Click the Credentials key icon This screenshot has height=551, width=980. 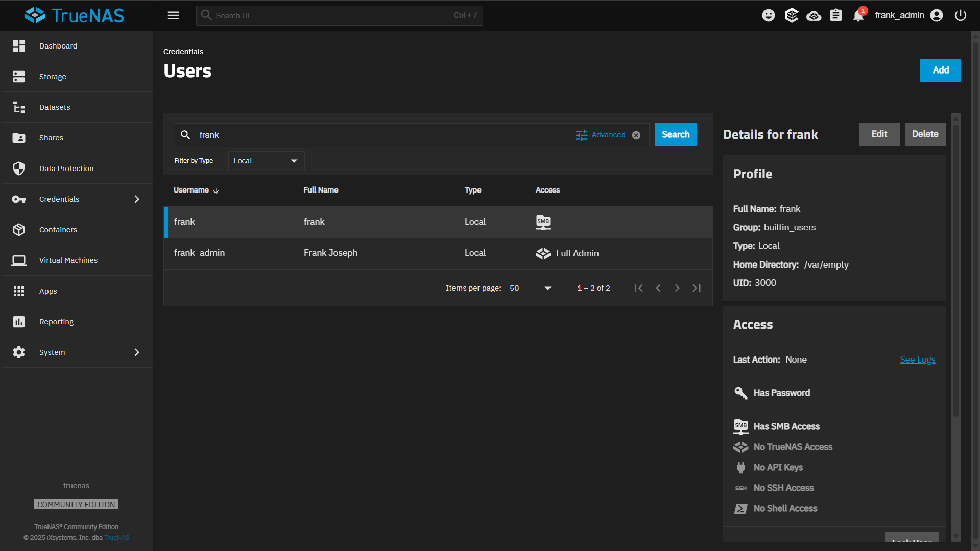[19, 199]
